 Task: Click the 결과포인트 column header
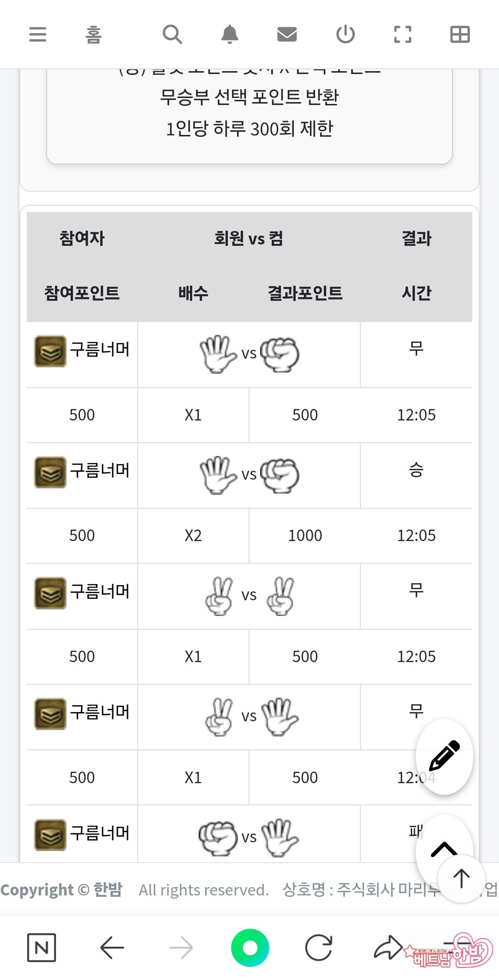point(305,293)
